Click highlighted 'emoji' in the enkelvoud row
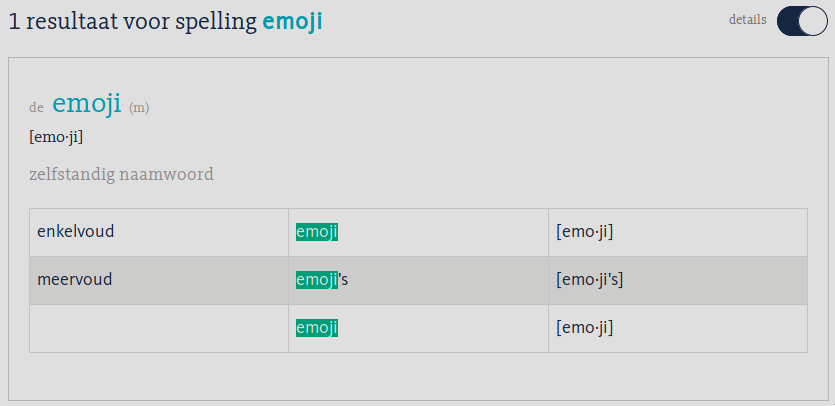The image size is (835, 406). pos(317,232)
